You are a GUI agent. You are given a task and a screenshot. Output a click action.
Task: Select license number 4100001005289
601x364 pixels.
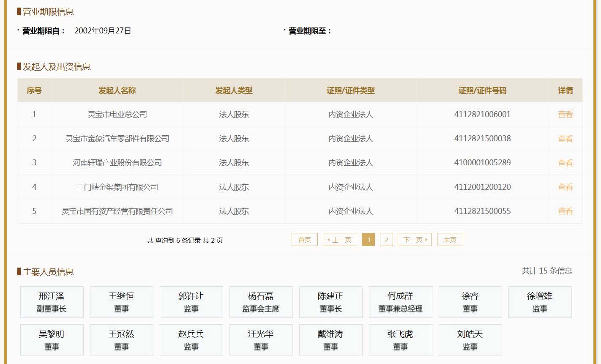(482, 162)
